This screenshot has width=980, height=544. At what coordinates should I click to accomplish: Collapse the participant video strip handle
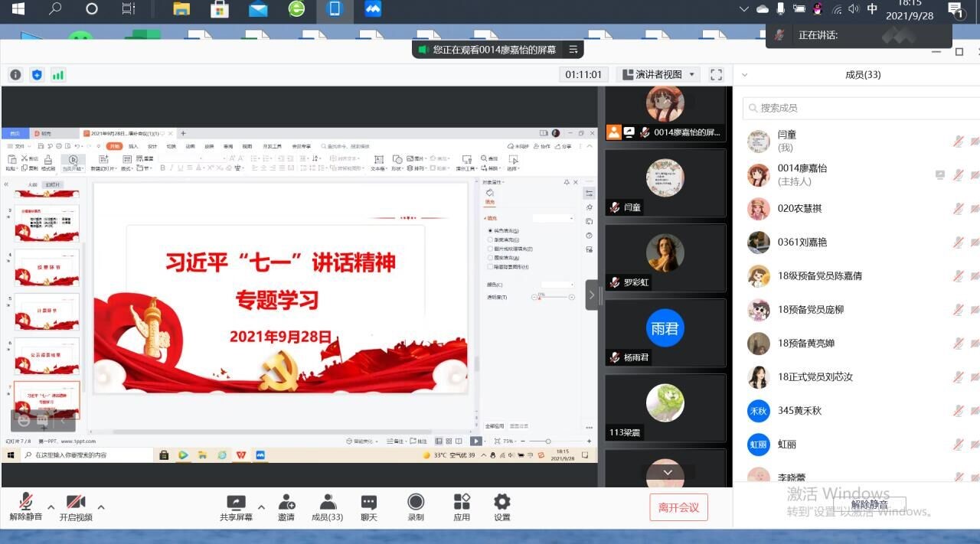591,295
